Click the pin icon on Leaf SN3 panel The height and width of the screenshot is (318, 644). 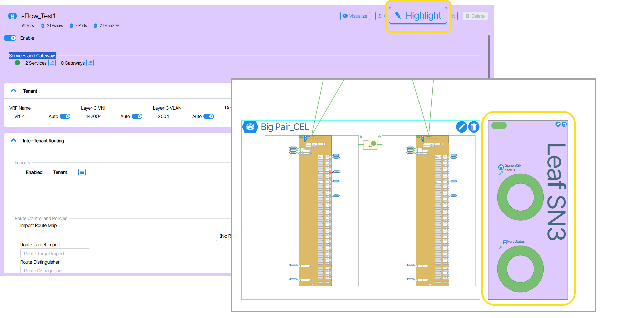click(558, 124)
